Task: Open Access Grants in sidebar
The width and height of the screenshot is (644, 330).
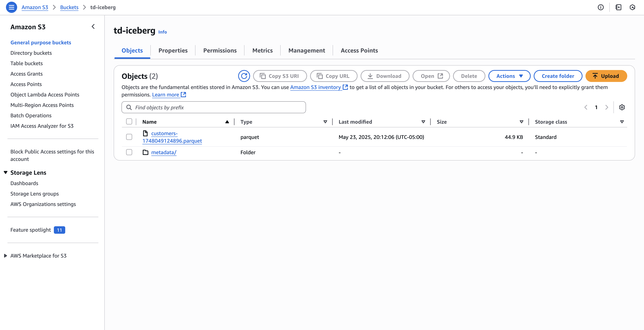Action: (26, 74)
